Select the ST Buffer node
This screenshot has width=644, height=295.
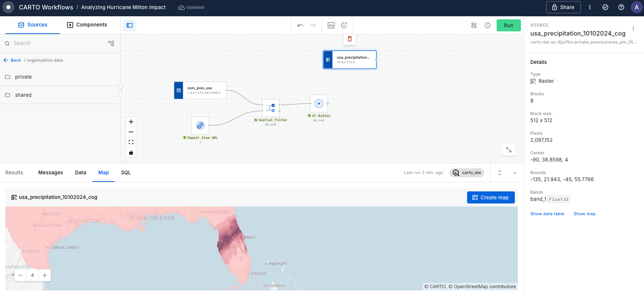point(319,104)
